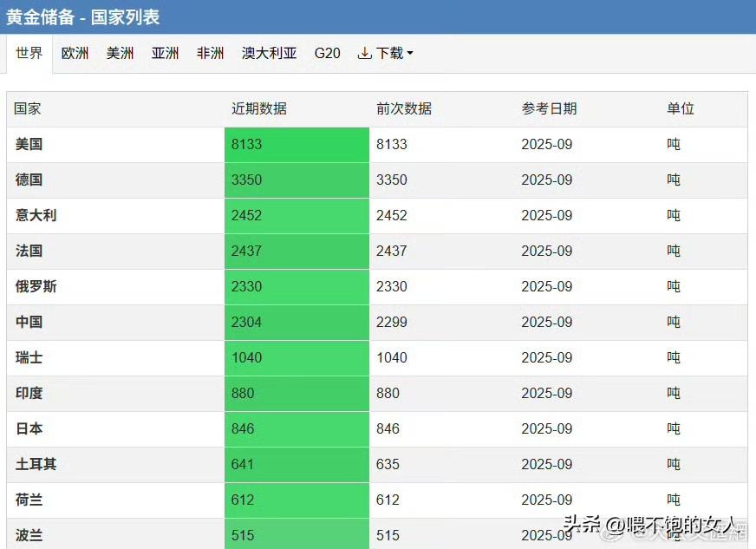The image size is (756, 549).
Task: Click the green data bar for 瑞士
Action: (295, 357)
